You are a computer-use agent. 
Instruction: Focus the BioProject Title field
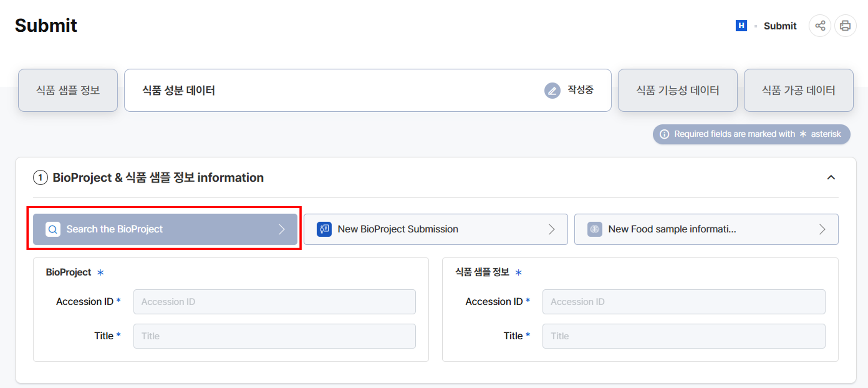tap(274, 336)
